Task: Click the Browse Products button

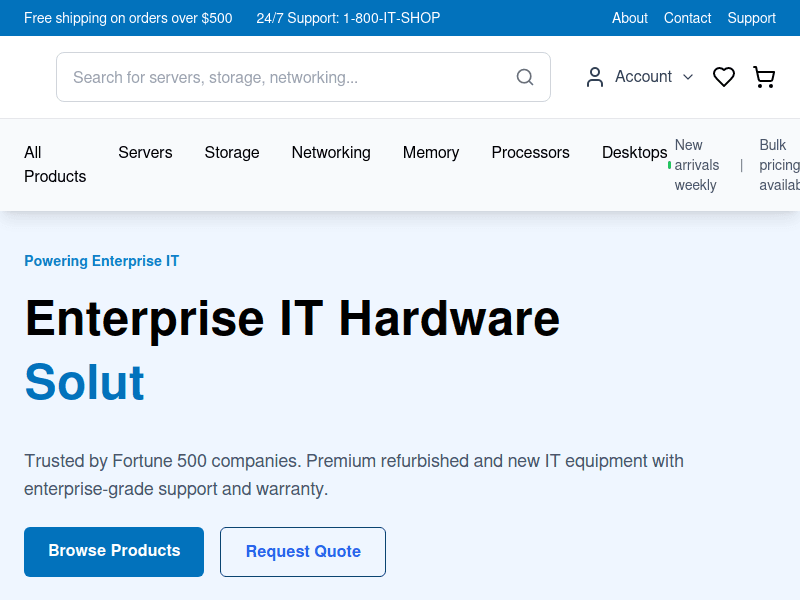Action: pos(113,551)
